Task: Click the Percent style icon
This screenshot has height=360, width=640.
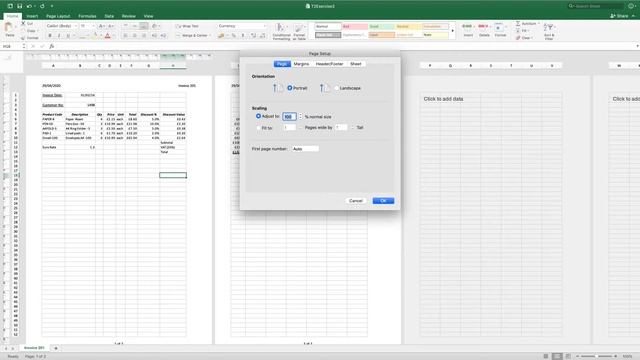Action: click(233, 36)
